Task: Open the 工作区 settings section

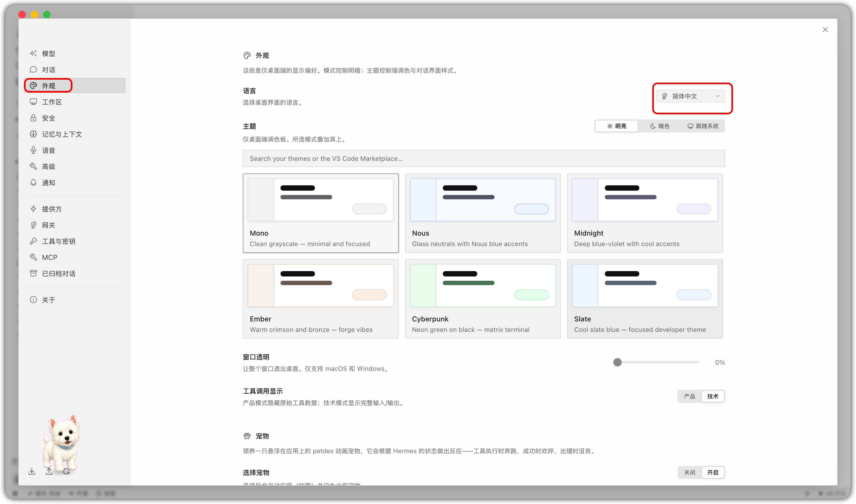Action: [75, 102]
